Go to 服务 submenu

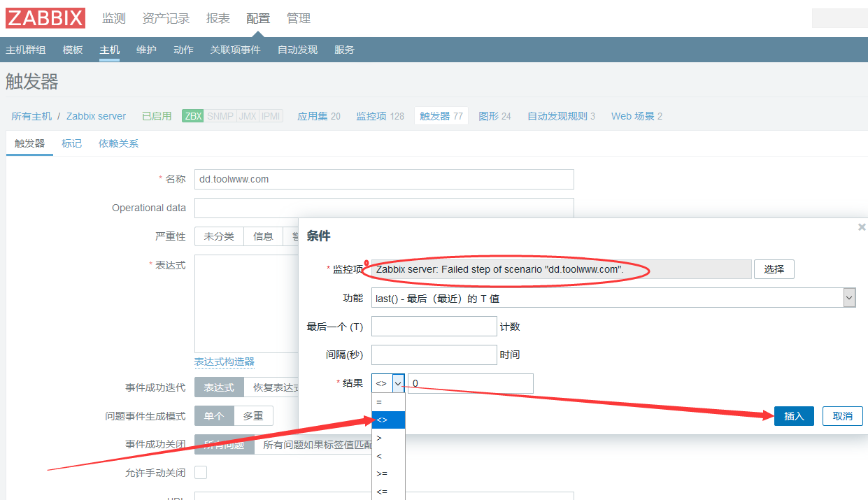344,50
